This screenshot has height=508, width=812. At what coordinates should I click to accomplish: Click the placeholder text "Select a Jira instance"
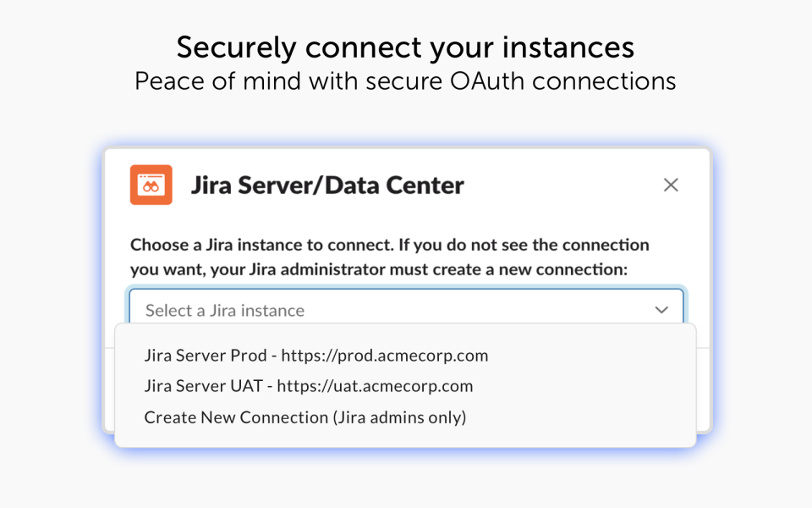click(x=225, y=310)
